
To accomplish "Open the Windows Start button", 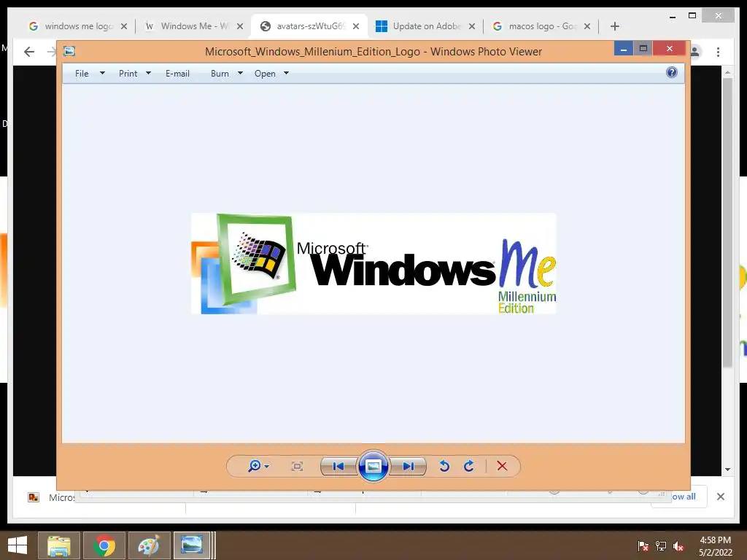I will point(18,545).
